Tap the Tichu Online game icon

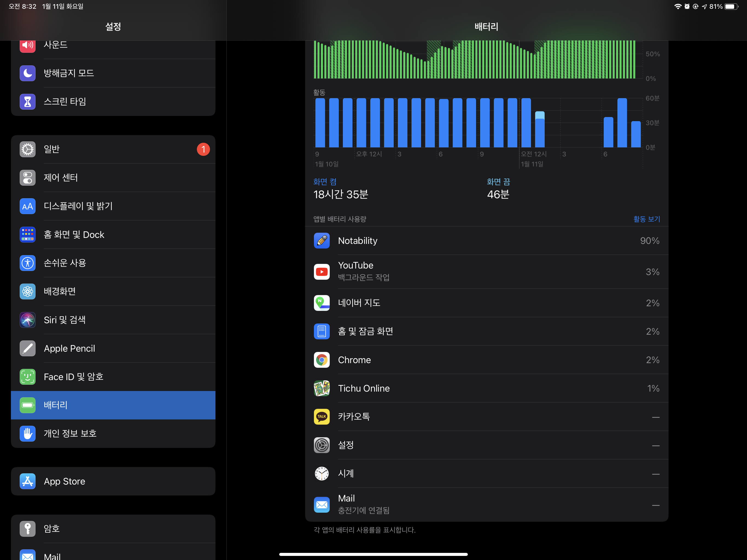322,389
